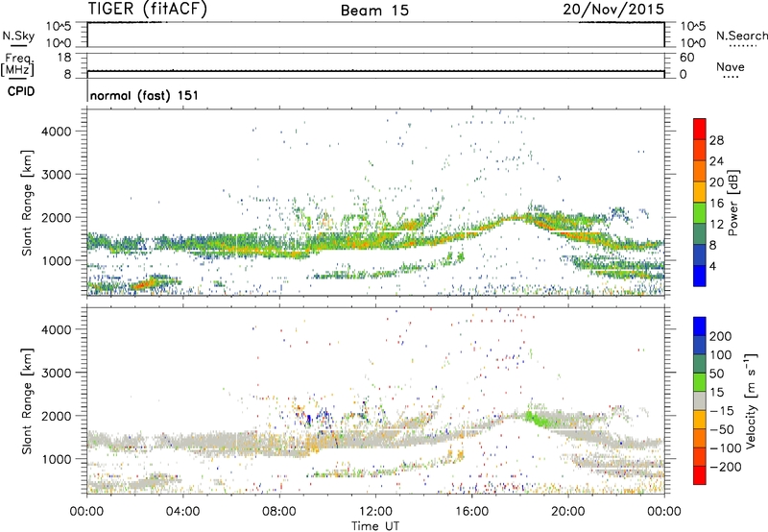This screenshot has height=532, width=768.
Task: Click the 16 tick on Power colorbar
Action: (x=716, y=203)
